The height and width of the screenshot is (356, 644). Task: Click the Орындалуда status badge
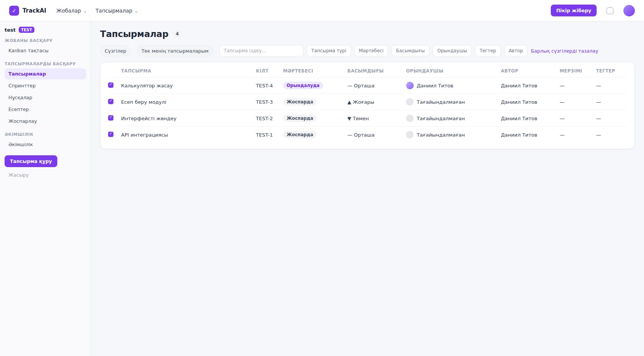[303, 85]
